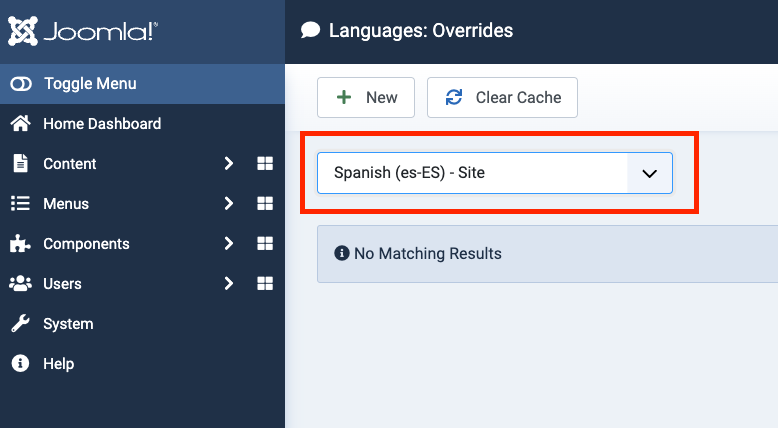This screenshot has width=778, height=428.
Task: Open the Home Dashboard from the sidebar
Action: (101, 124)
